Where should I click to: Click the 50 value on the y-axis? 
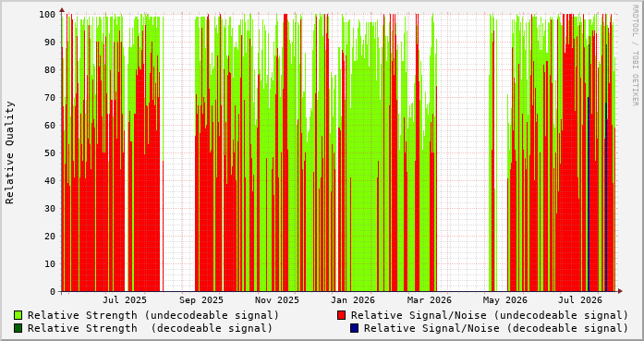[50, 152]
